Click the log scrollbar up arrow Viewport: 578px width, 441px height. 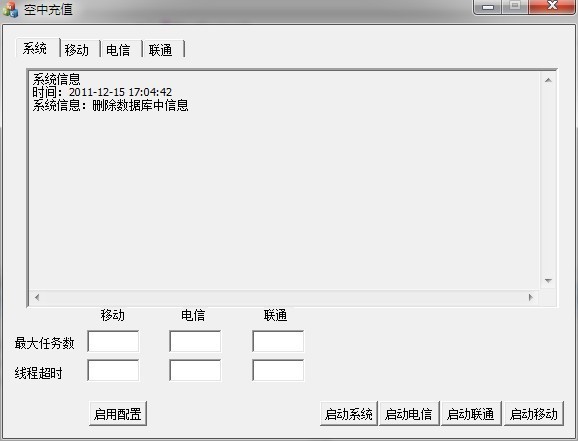click(x=548, y=80)
